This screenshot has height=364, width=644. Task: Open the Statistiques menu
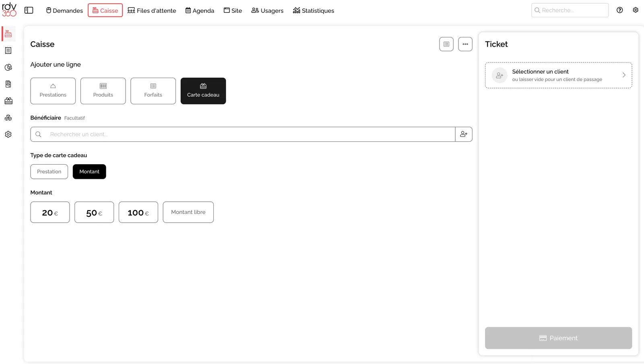tap(314, 10)
